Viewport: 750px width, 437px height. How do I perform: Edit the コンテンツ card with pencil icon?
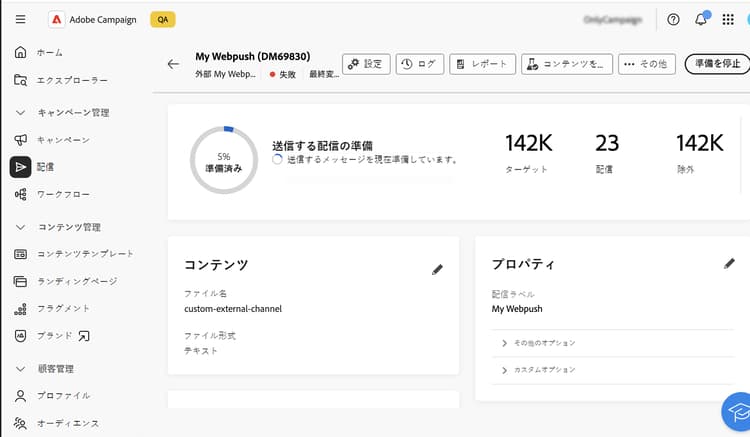point(437,269)
